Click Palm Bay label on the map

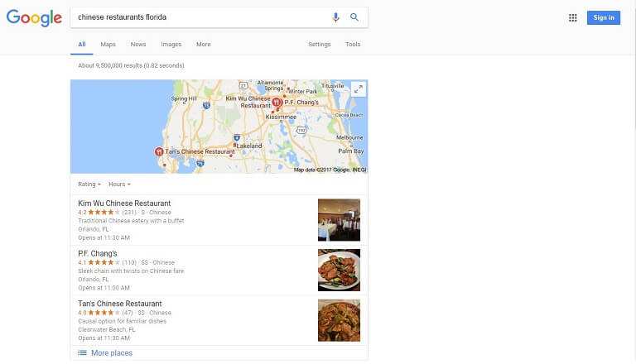click(351, 151)
